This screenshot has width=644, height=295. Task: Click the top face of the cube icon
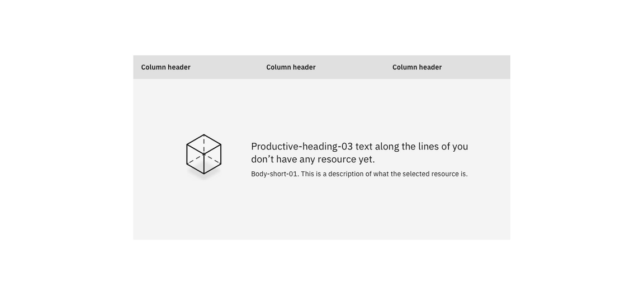point(203,143)
